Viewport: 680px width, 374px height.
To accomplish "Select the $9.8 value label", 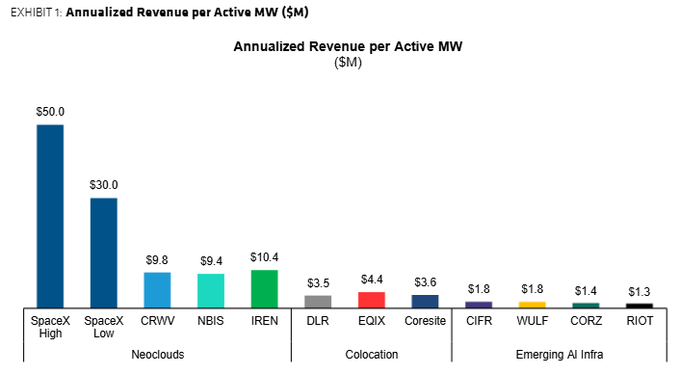I will (x=157, y=260).
